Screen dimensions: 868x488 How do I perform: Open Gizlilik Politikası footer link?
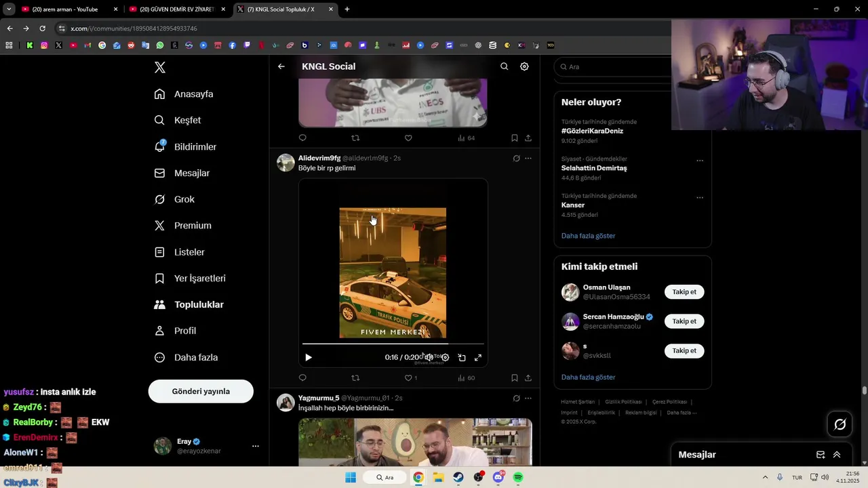623,402
